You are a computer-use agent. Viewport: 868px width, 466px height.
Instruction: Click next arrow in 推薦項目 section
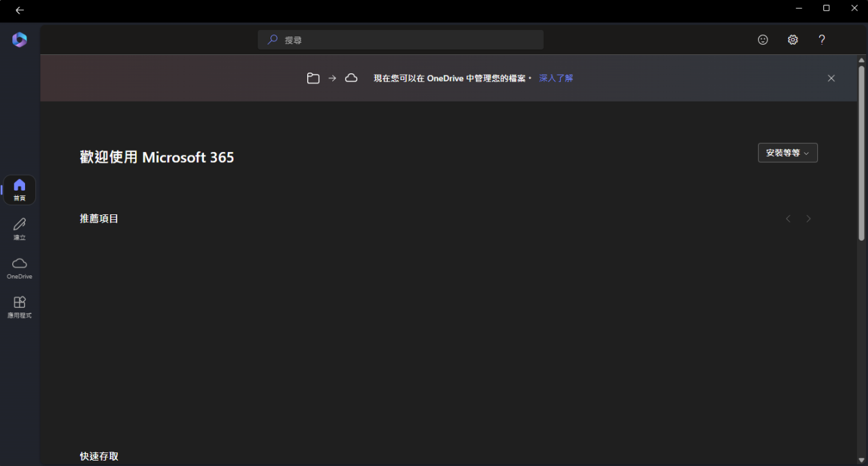click(808, 218)
